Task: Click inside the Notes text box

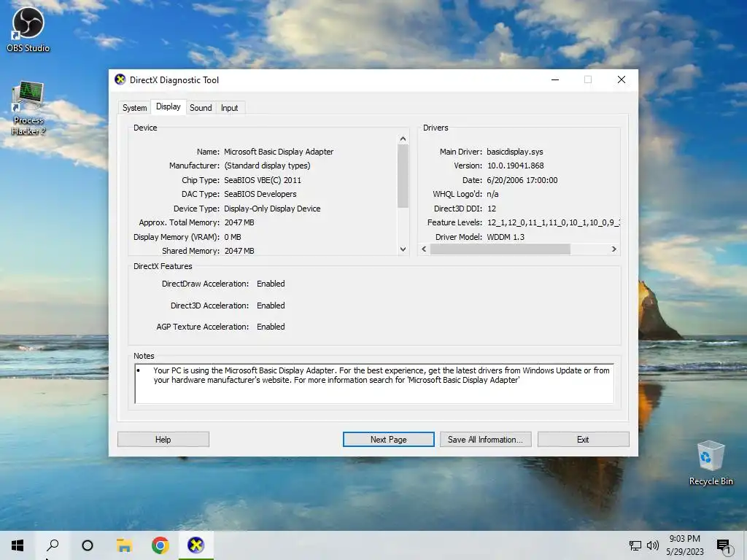Action: point(374,384)
